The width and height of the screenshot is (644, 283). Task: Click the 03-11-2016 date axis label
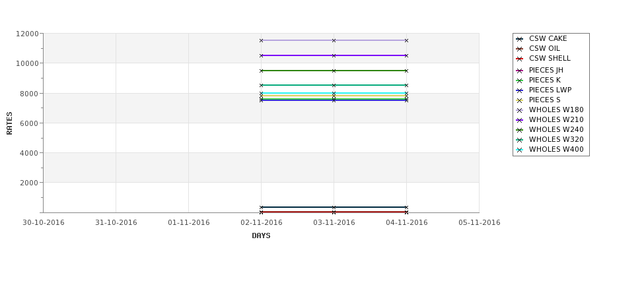pos(334,223)
